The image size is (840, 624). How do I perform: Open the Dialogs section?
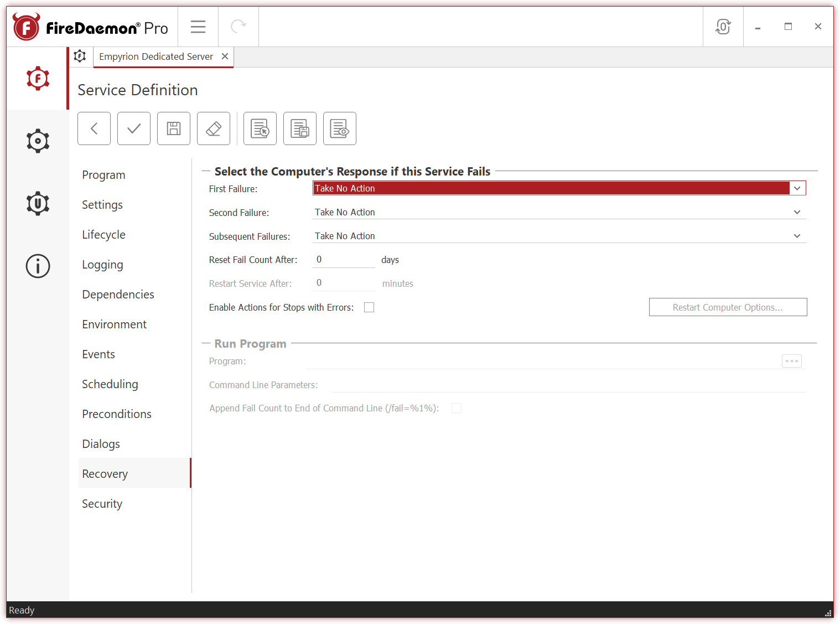click(134, 444)
